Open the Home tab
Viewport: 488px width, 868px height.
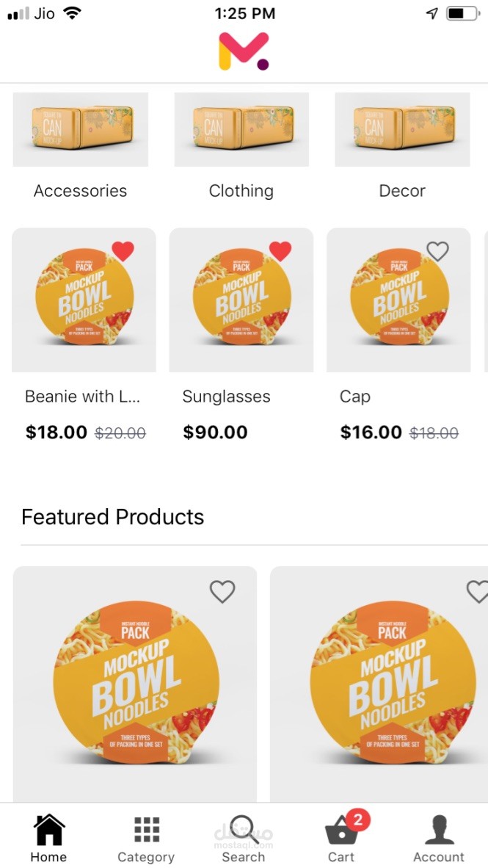48,830
